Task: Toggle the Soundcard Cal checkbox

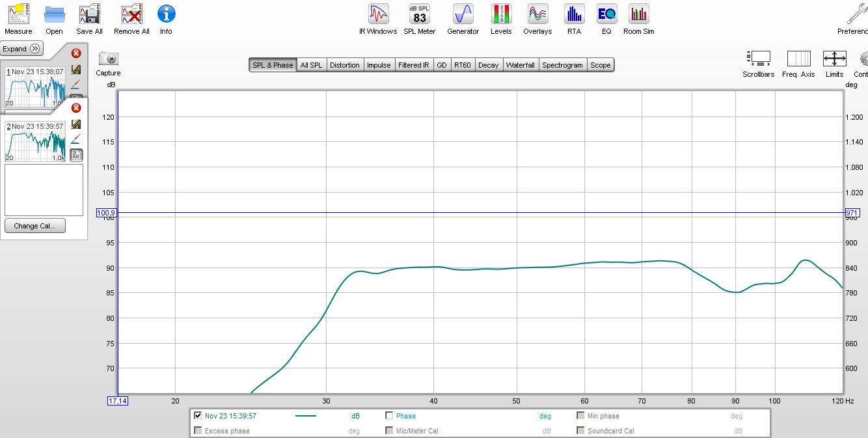Action: 580,430
